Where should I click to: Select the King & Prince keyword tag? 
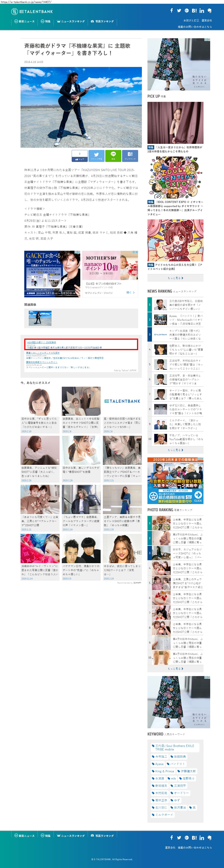pos(163,771)
